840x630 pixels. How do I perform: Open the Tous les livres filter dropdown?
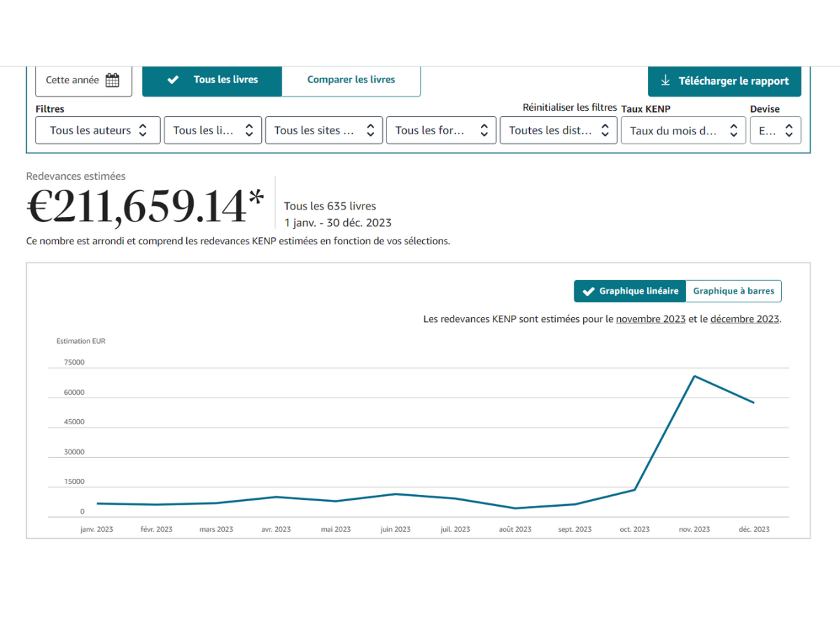coord(213,130)
